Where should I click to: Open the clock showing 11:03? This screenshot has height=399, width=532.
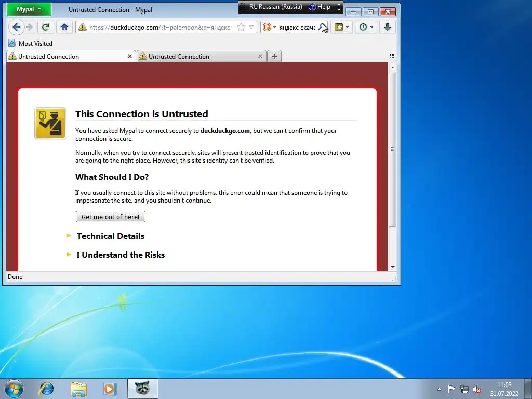(504, 389)
